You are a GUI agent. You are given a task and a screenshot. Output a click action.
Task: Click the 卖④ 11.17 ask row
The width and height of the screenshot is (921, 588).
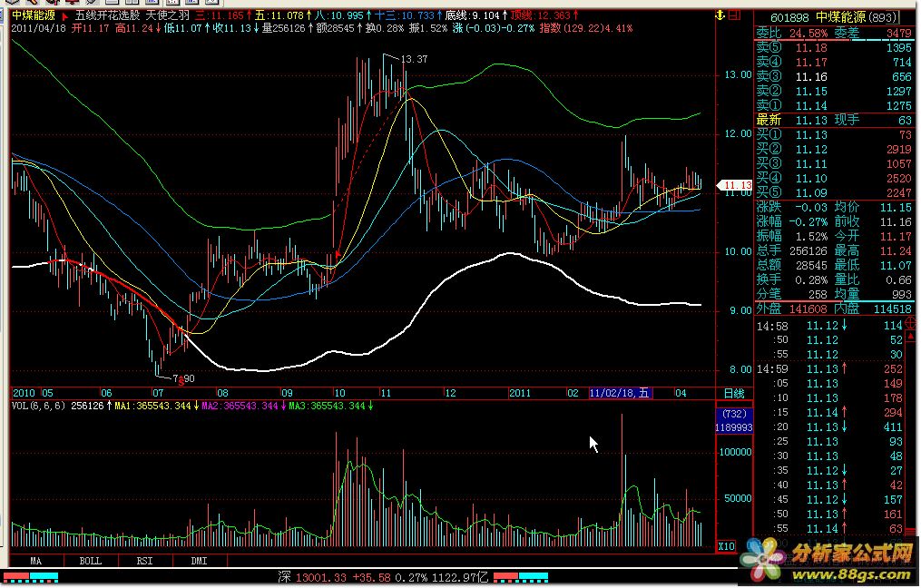click(x=834, y=63)
